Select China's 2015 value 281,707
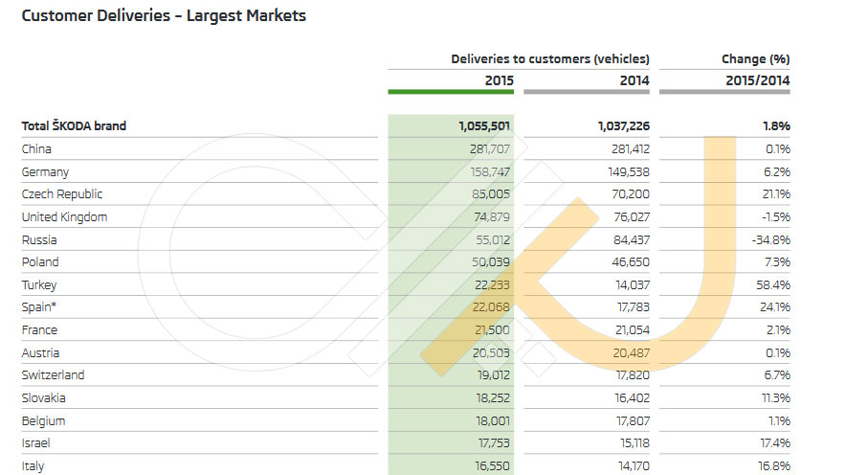 coord(489,148)
